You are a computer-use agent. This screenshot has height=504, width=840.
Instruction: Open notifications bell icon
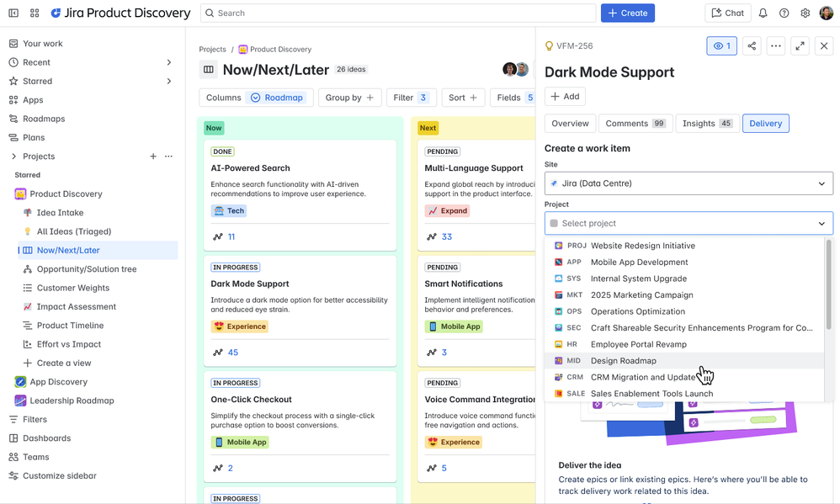tap(763, 13)
